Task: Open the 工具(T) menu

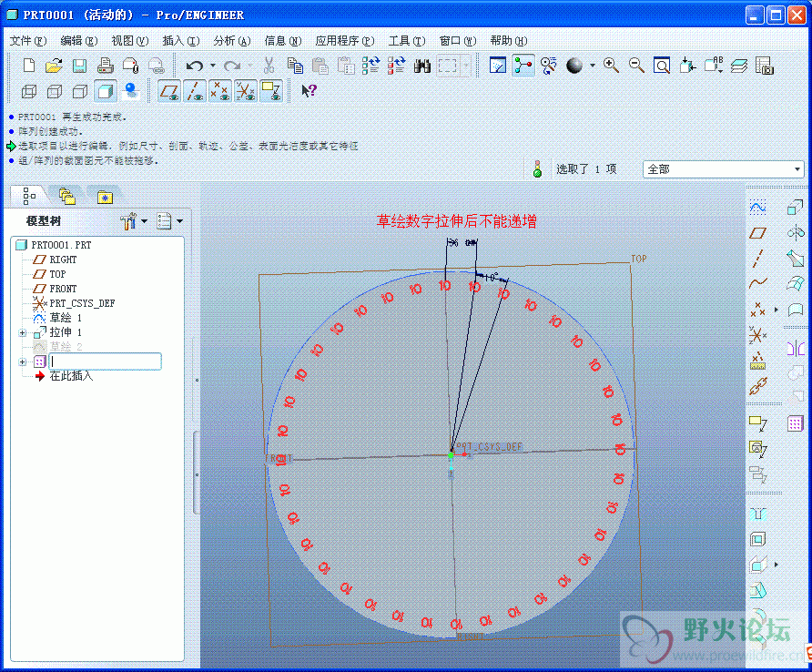Action: (x=407, y=41)
